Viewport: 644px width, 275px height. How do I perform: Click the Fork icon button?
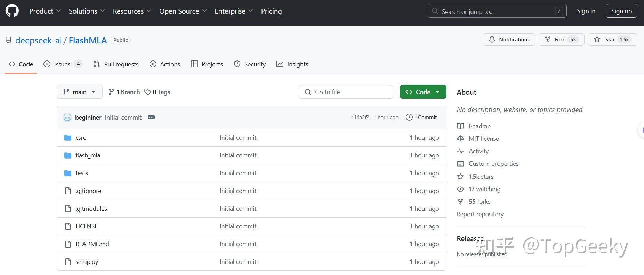coord(548,40)
